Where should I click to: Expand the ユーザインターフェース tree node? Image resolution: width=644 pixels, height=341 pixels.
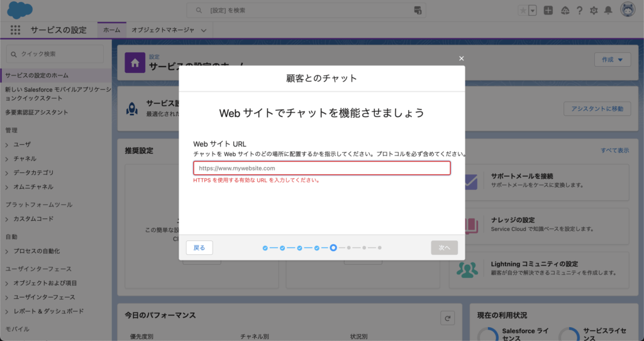[7, 298]
